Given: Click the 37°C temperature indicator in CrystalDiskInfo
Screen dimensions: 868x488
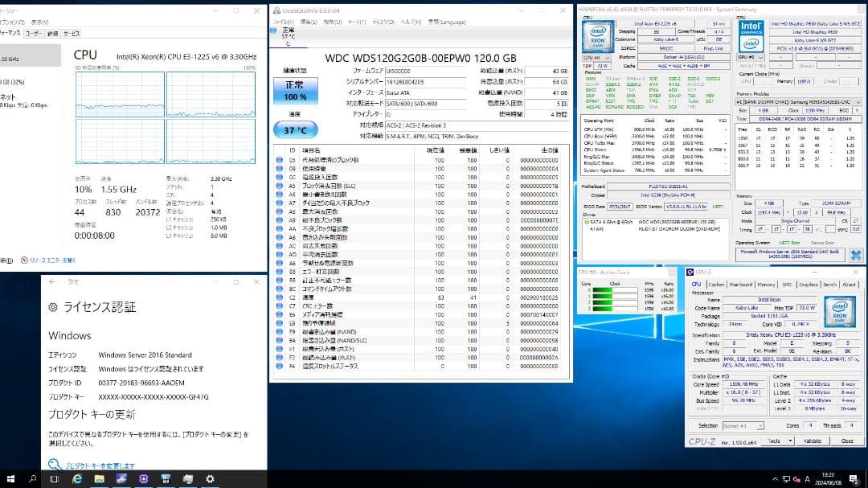Looking at the screenshot, I should 295,129.
